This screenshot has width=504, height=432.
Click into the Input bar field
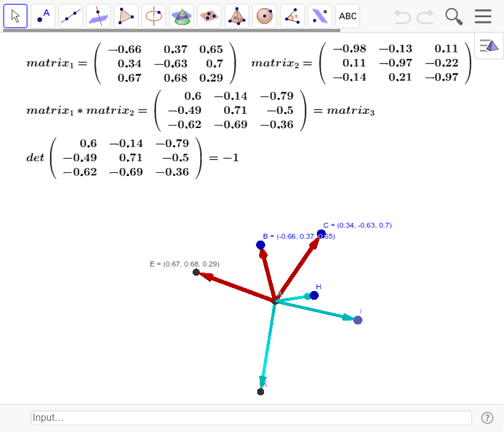tap(251, 418)
